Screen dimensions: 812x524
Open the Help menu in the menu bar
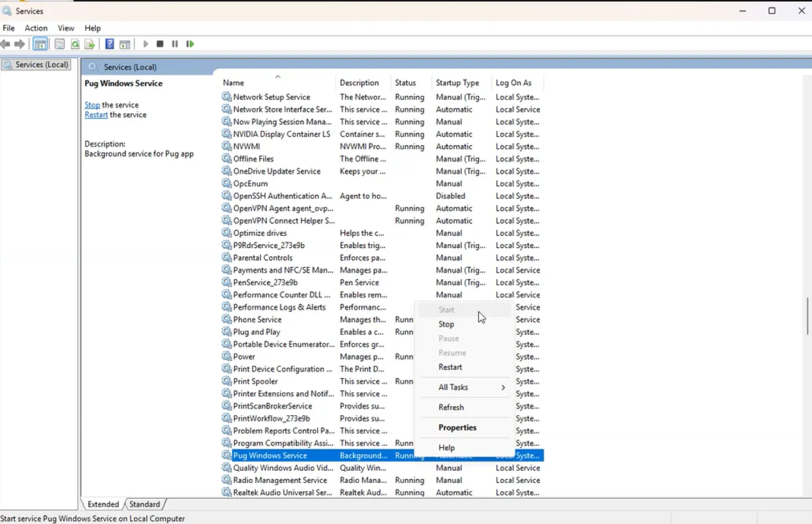(93, 28)
